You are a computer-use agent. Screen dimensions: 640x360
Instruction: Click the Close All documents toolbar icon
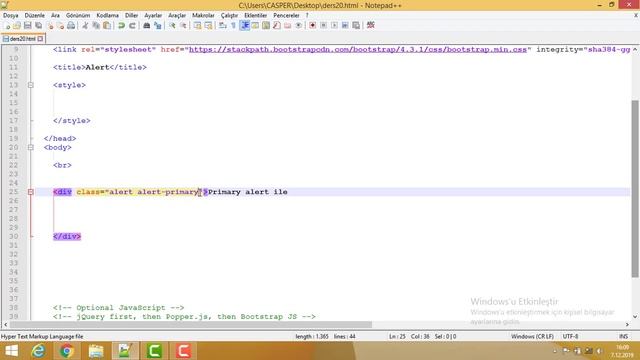(60, 25)
